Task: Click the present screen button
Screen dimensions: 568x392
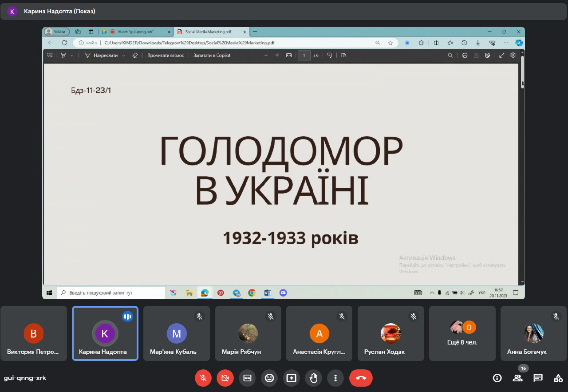Action: click(291, 378)
